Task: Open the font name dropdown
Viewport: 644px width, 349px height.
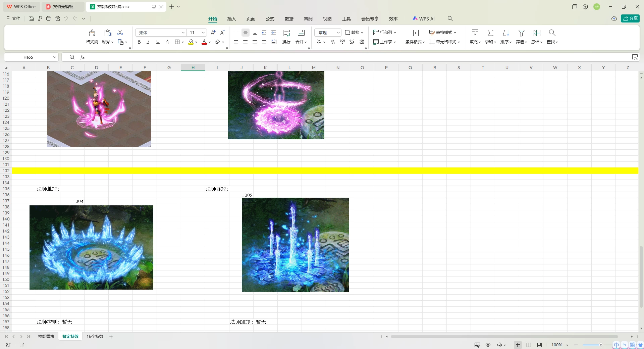Action: click(x=183, y=33)
